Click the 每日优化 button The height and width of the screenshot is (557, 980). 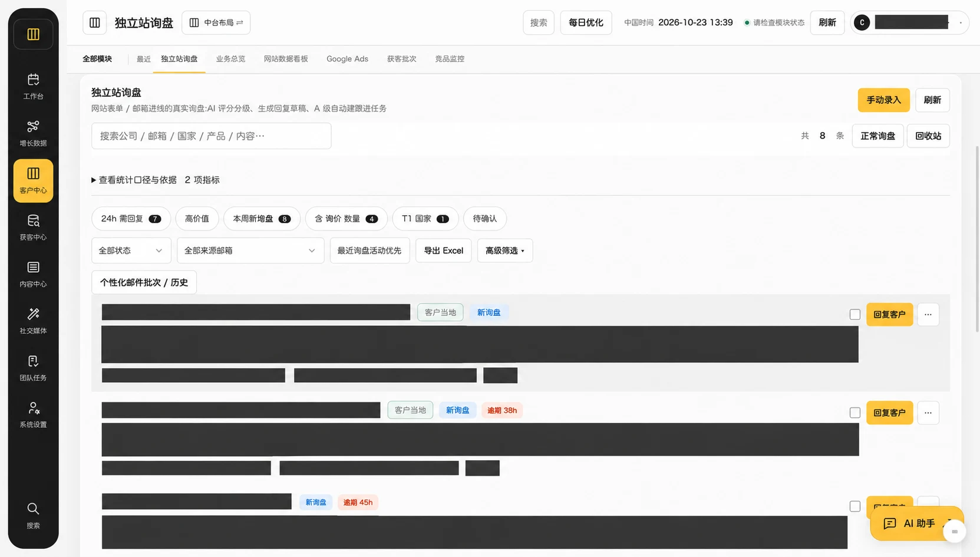[x=586, y=22]
